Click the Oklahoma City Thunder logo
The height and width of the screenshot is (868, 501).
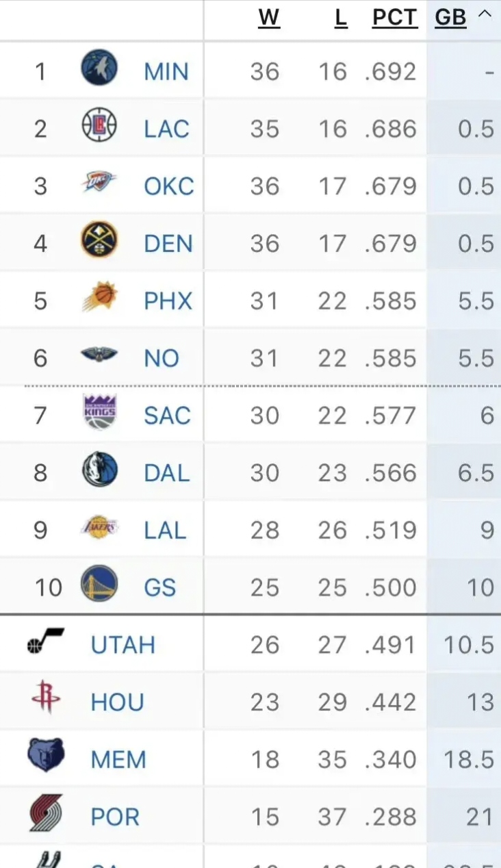99,183
